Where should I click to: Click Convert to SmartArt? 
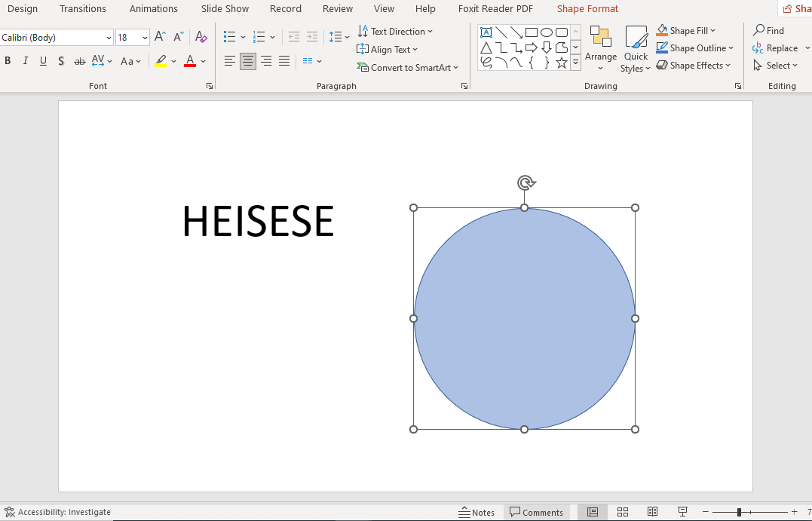(x=408, y=67)
